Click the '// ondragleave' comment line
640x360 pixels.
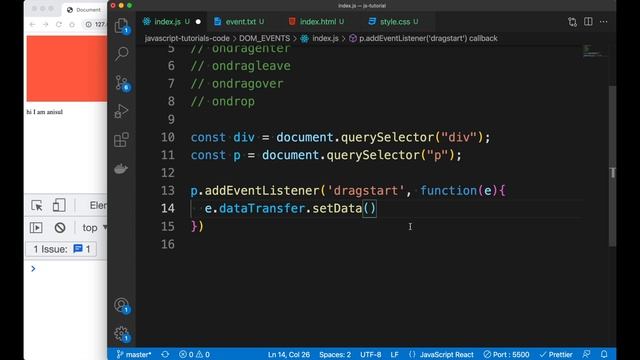(240, 65)
